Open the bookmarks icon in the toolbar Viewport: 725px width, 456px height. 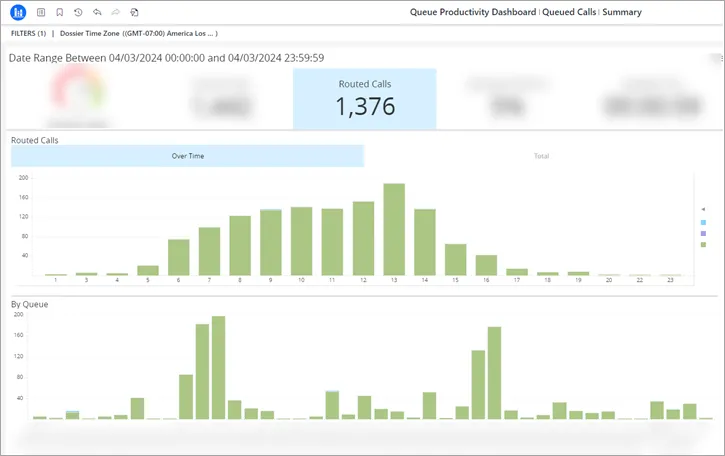[60, 12]
